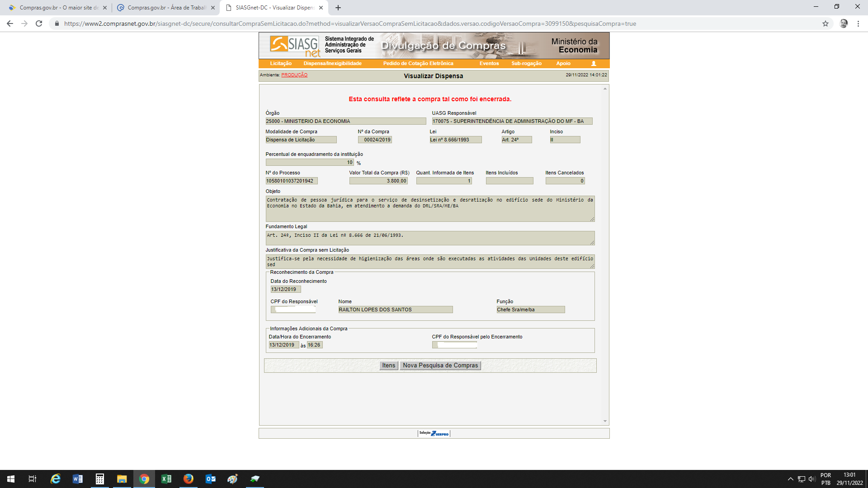Show hidden system tray icons chevron

pos(790,479)
